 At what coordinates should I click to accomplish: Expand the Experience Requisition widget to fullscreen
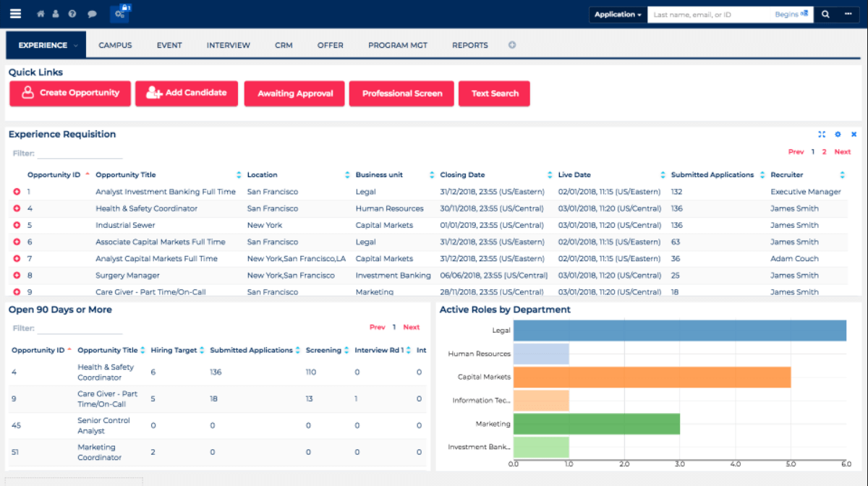(x=822, y=134)
